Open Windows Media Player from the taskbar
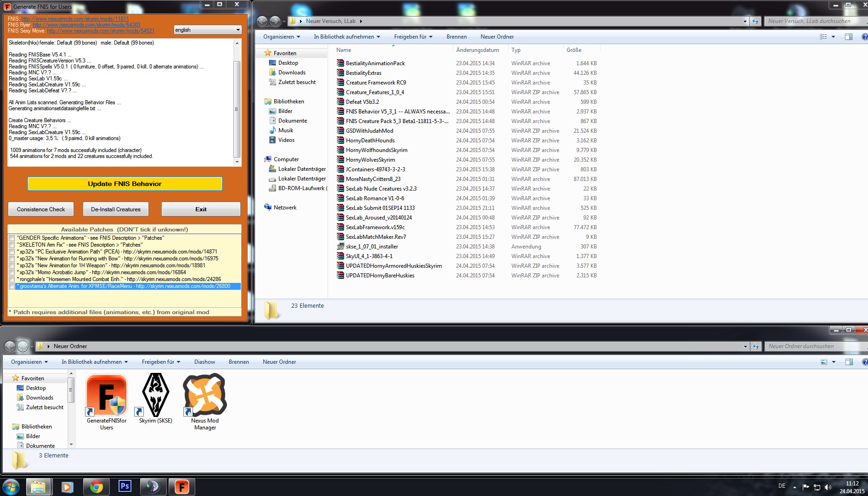868x496 pixels. tap(67, 486)
